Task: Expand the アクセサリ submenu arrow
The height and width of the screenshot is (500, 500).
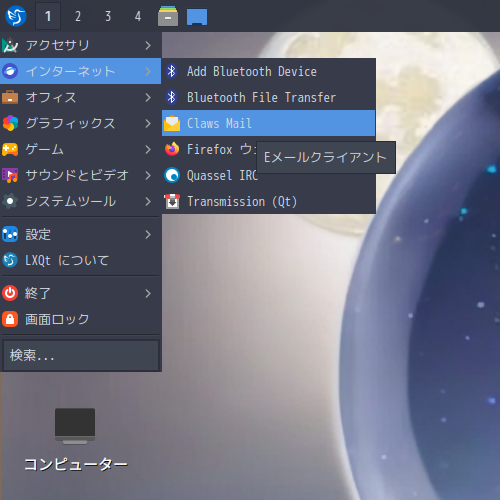Action: coord(148,45)
